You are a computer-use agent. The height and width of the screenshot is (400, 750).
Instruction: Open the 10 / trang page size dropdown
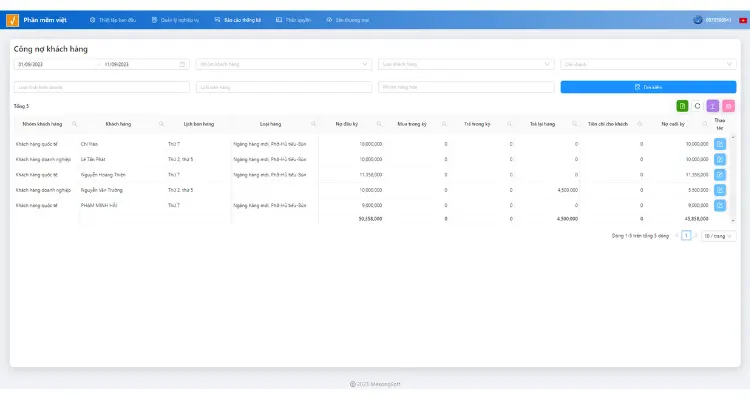(718, 236)
